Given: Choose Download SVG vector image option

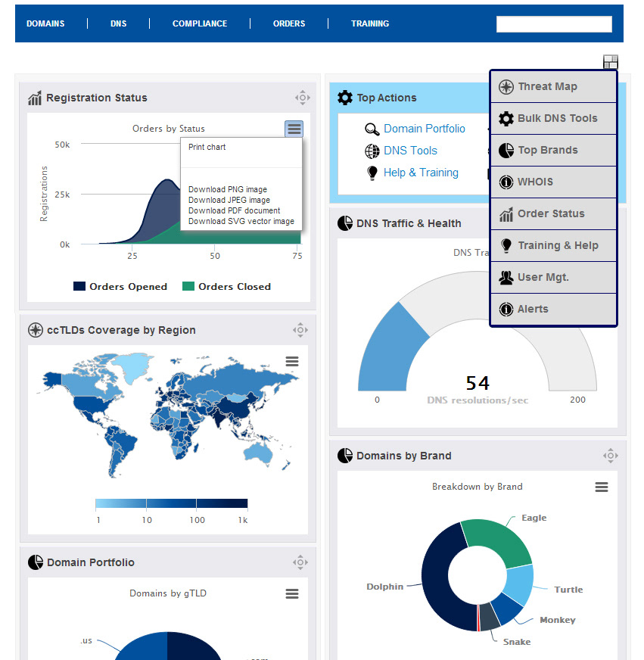Looking at the screenshot, I should tap(241, 221).
